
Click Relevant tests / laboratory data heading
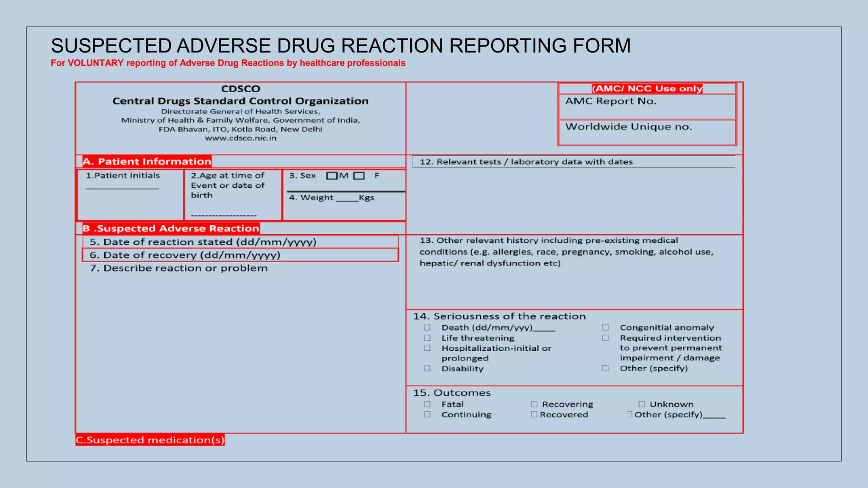point(526,162)
